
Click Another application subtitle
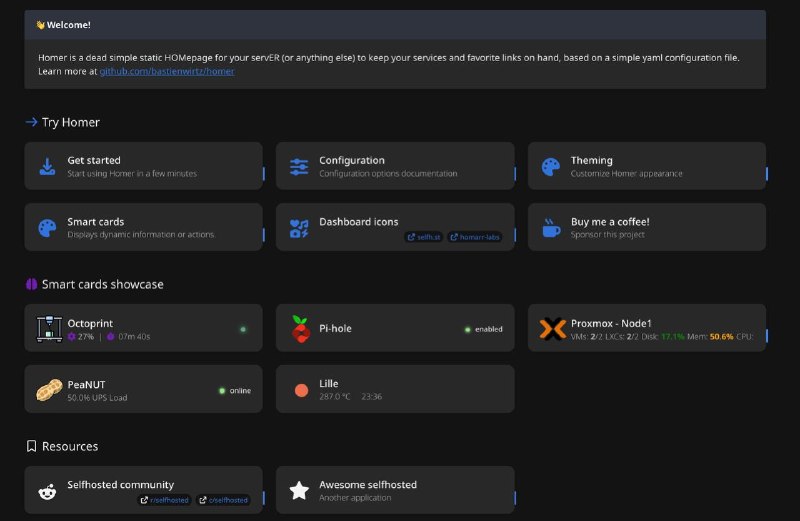point(355,498)
